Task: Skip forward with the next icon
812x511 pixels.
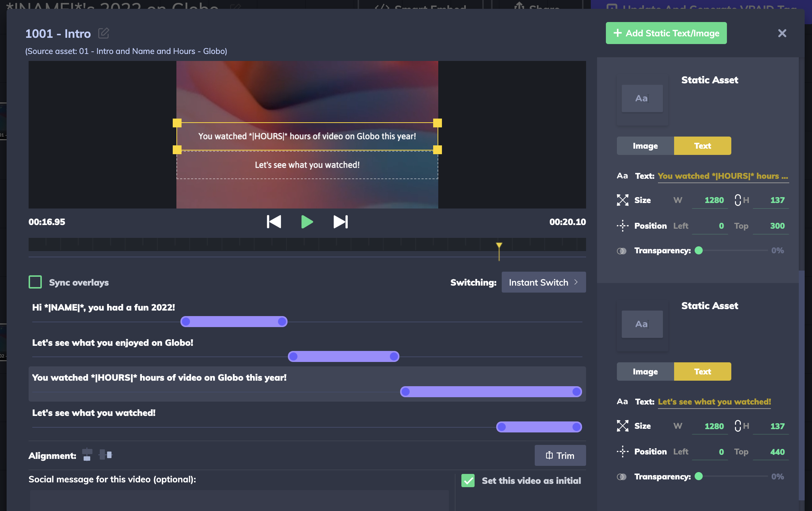Action: point(340,222)
